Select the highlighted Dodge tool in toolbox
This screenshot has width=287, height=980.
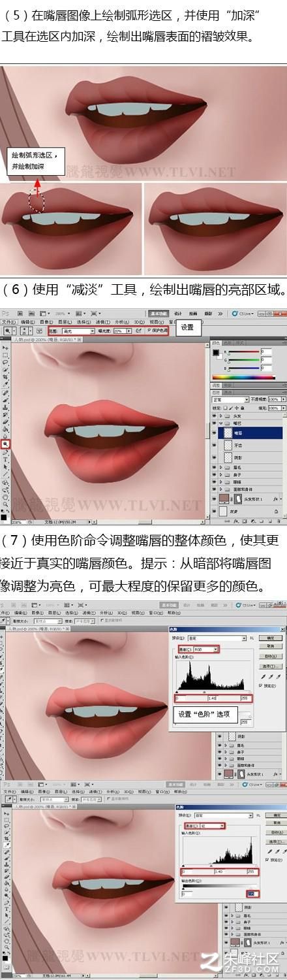(5, 444)
